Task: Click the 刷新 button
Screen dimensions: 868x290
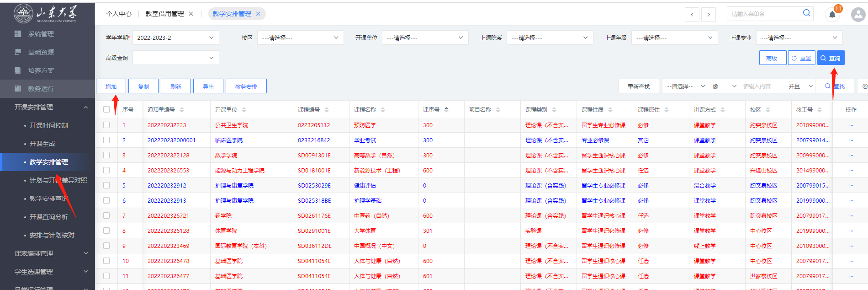Action: [x=176, y=86]
